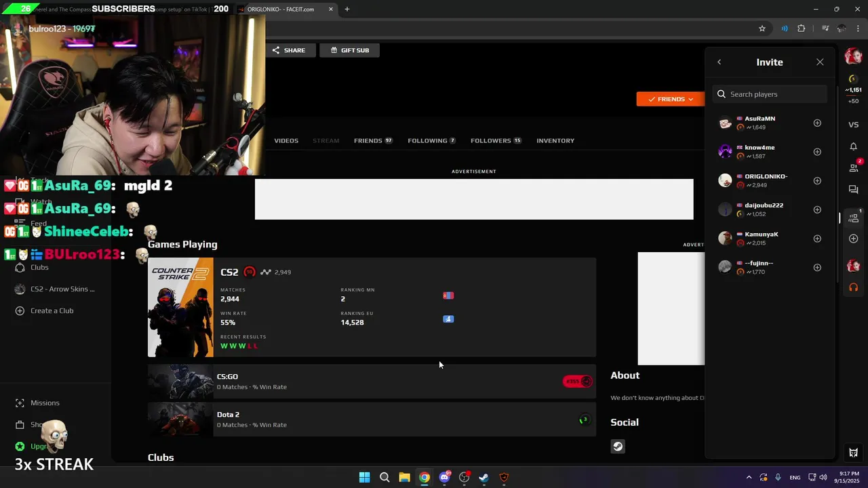Open friends list icon with red badge
The width and height of the screenshot is (868, 488).
pos(854,167)
